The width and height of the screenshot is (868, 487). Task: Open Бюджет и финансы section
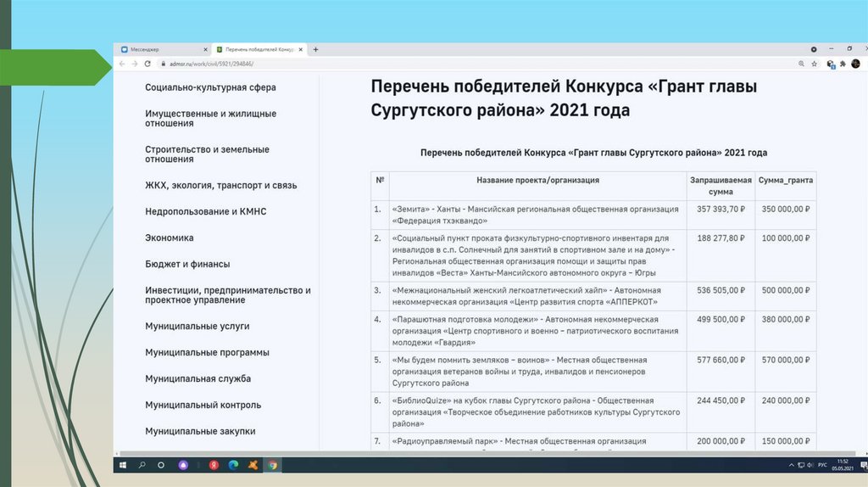(187, 264)
